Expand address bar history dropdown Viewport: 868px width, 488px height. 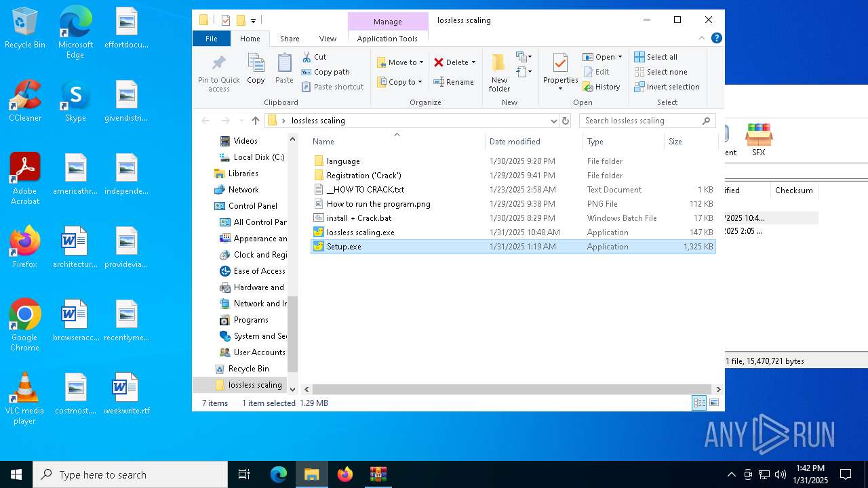(x=553, y=121)
